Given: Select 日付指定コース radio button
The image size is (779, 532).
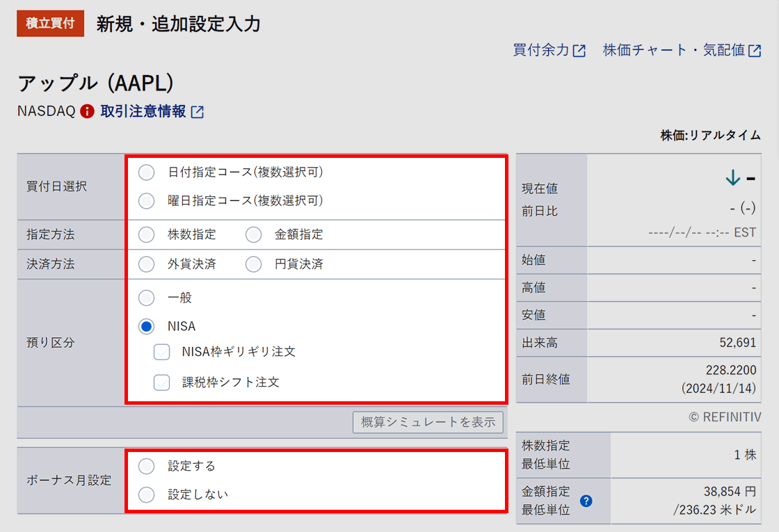Looking at the screenshot, I should click(x=146, y=172).
